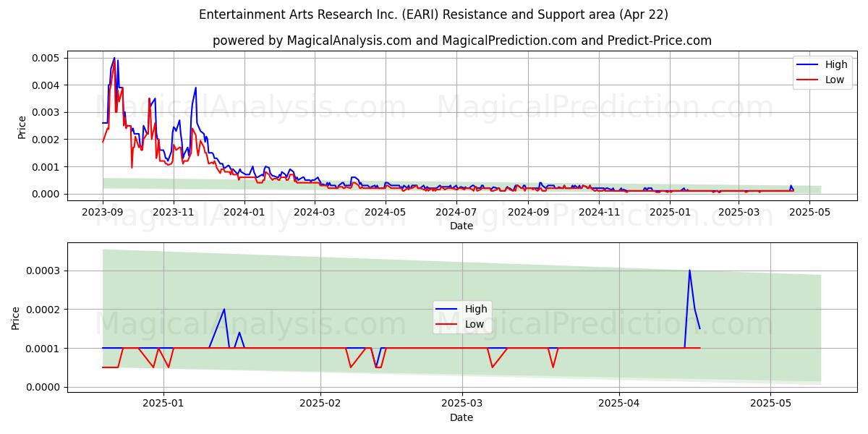Click the mid-January 2025 blue spike at 0.0002
868x434 pixels.
tap(224, 310)
